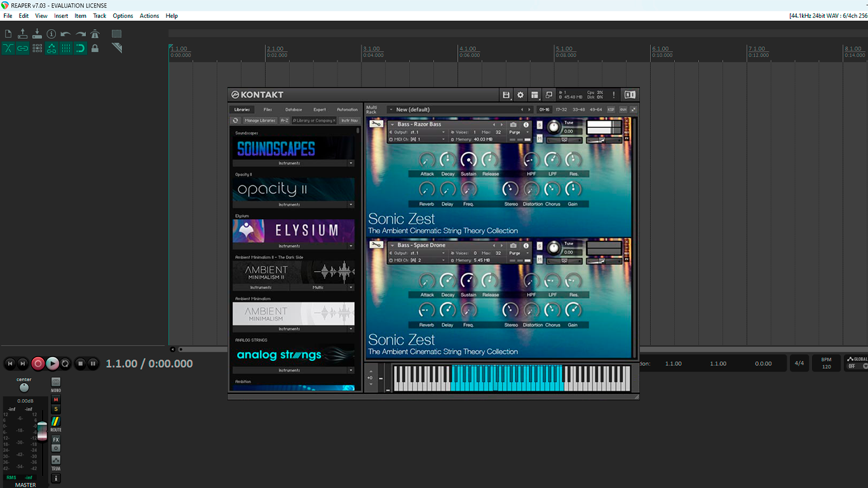Click info icon on Space Drone instrument

pyautogui.click(x=526, y=245)
